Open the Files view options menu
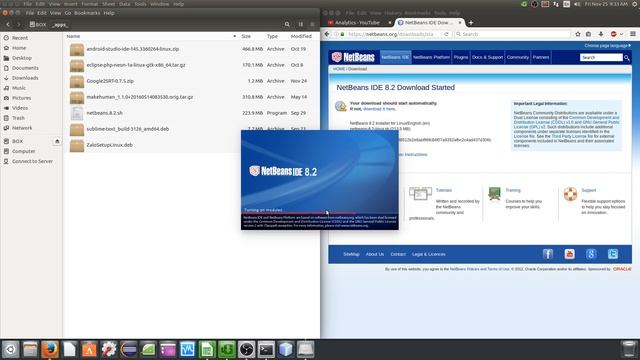This screenshot has height=360, width=640. tap(312, 24)
